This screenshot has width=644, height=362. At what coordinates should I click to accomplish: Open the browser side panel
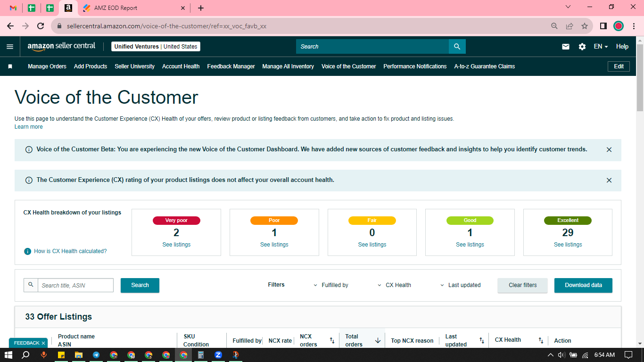click(x=603, y=26)
